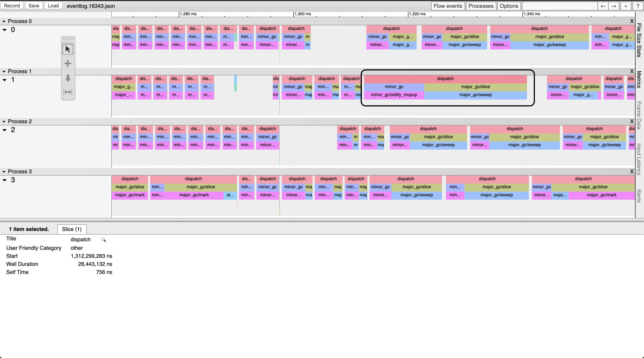Expand the overflow options with the » button
This screenshot has width=644, height=358.
625,6
